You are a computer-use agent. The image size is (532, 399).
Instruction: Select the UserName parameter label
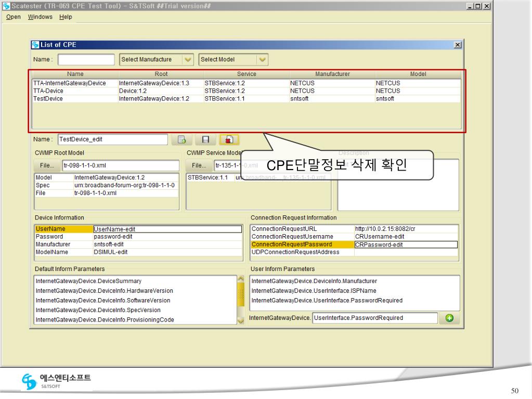64,229
